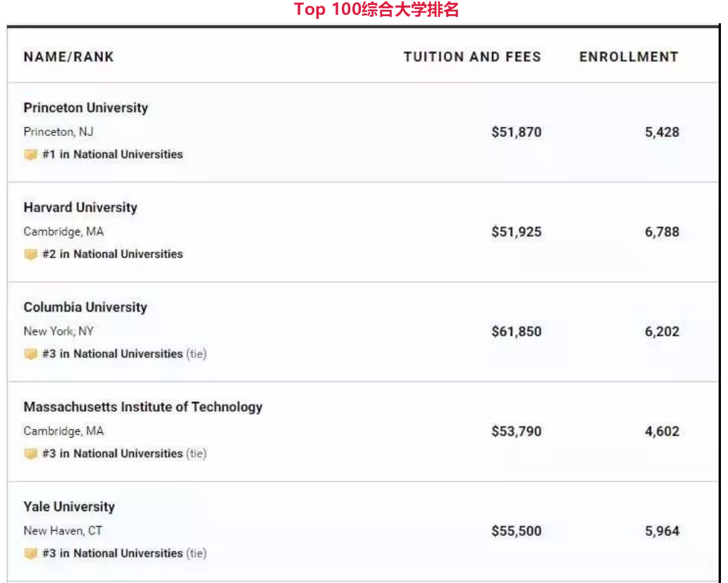Open the Princeton University link
Viewport: 728px width, 583px height.
tap(85, 108)
